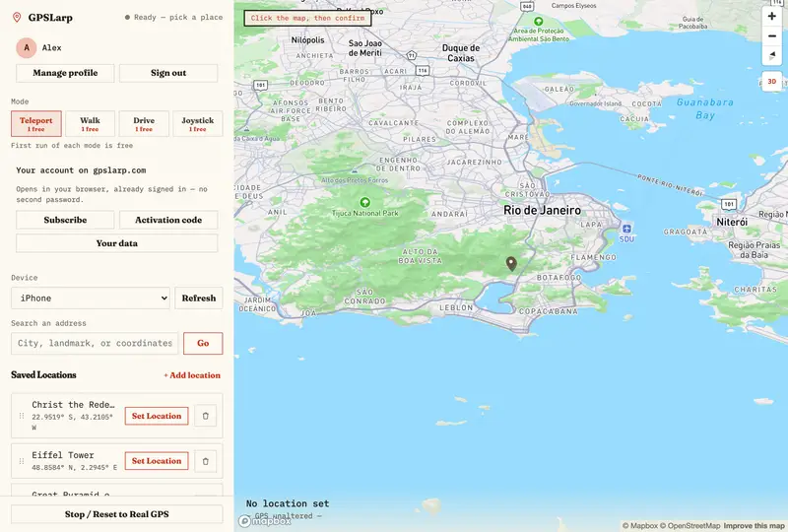Image resolution: width=788 pixels, height=532 pixels.
Task: Click the SDU airport icon on map
Action: (626, 229)
